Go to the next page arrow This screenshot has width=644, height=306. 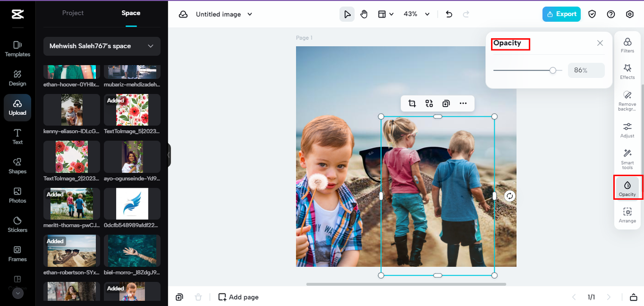coord(609,297)
